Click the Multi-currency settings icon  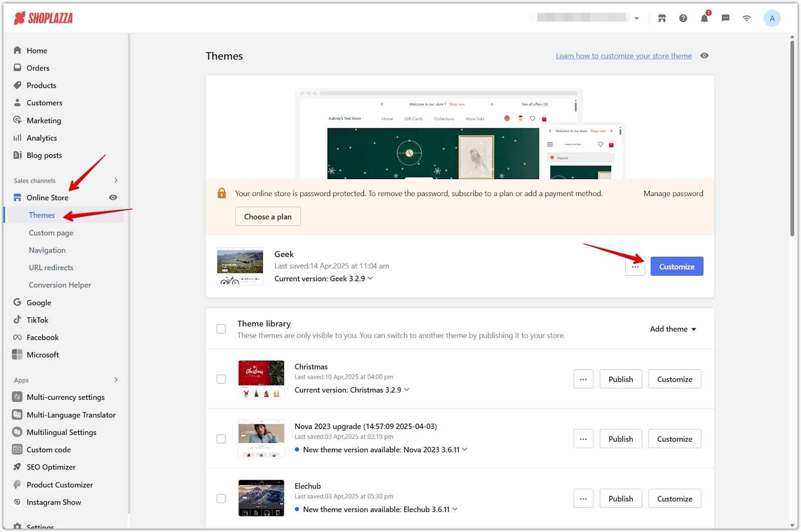[18, 397]
